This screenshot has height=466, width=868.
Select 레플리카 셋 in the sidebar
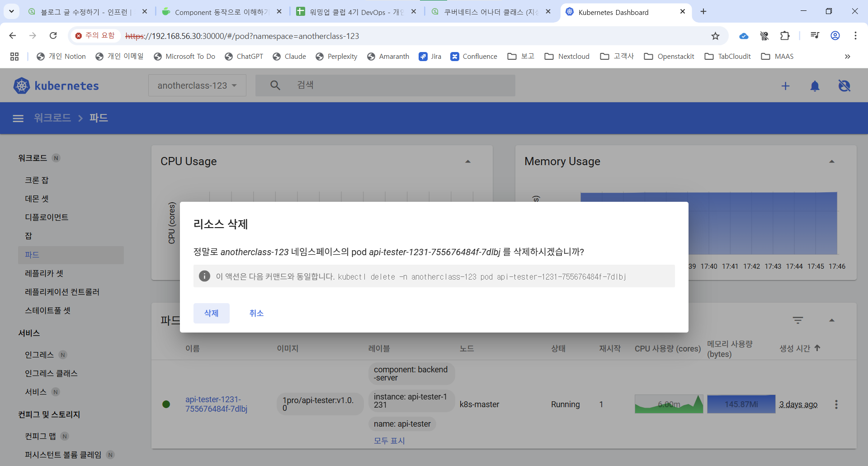tap(44, 273)
